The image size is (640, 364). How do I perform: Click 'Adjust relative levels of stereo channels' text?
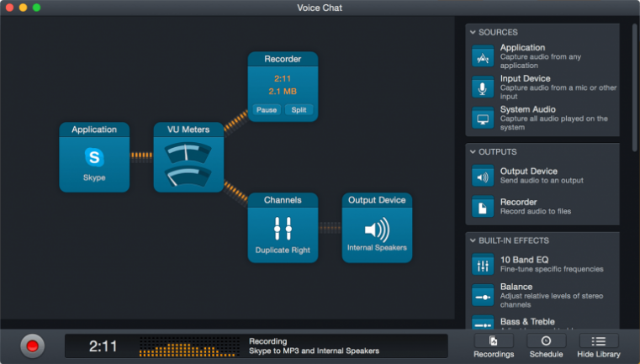tap(552, 300)
